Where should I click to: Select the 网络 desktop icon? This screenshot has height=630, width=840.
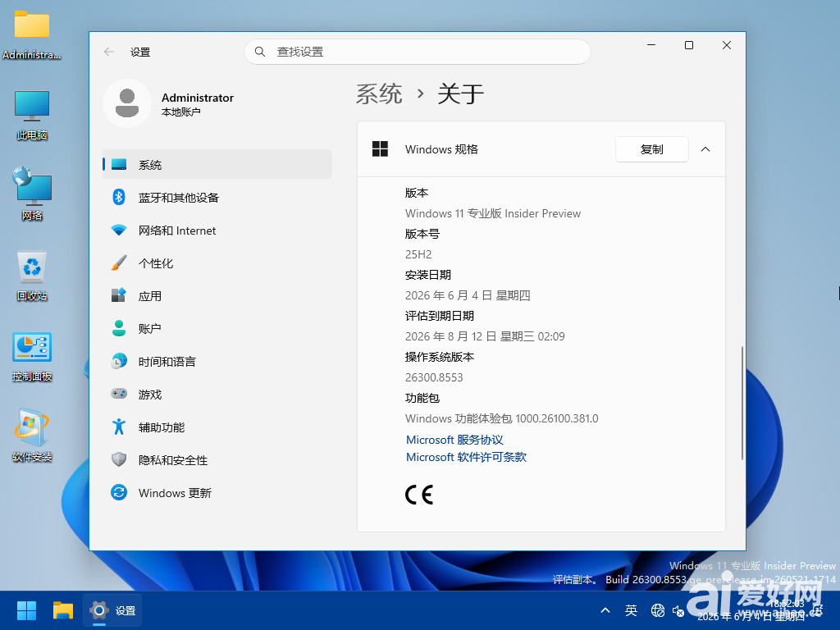tap(32, 194)
